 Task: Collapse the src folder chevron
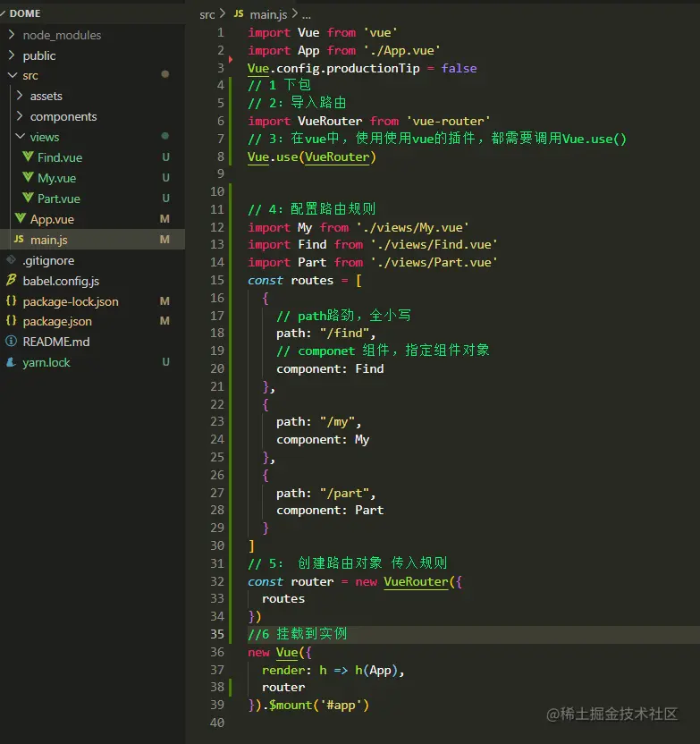coord(13,75)
